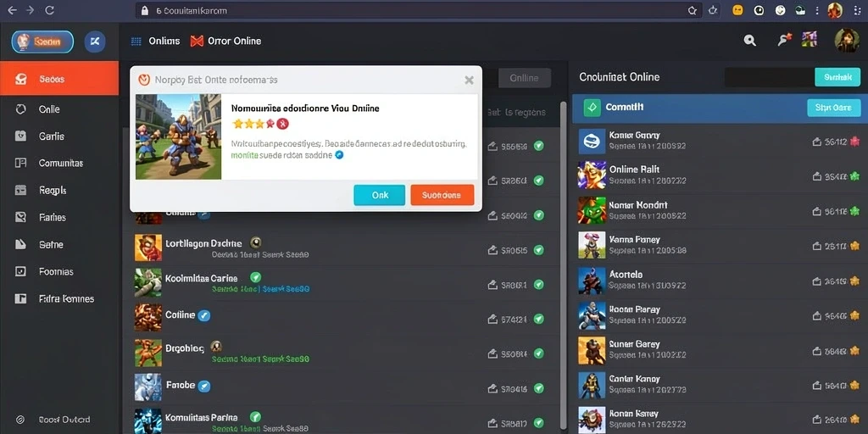This screenshot has height=434, width=868.
Task: Open the Komunitas Parina row
Action: pos(341,420)
